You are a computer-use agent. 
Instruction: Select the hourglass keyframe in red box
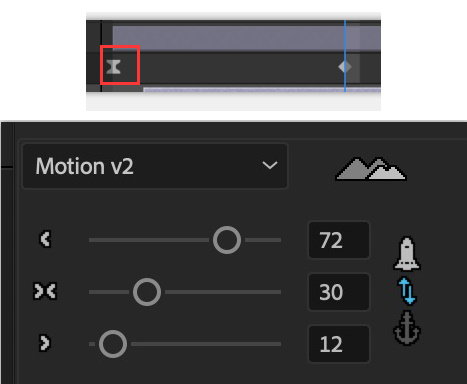(x=113, y=67)
